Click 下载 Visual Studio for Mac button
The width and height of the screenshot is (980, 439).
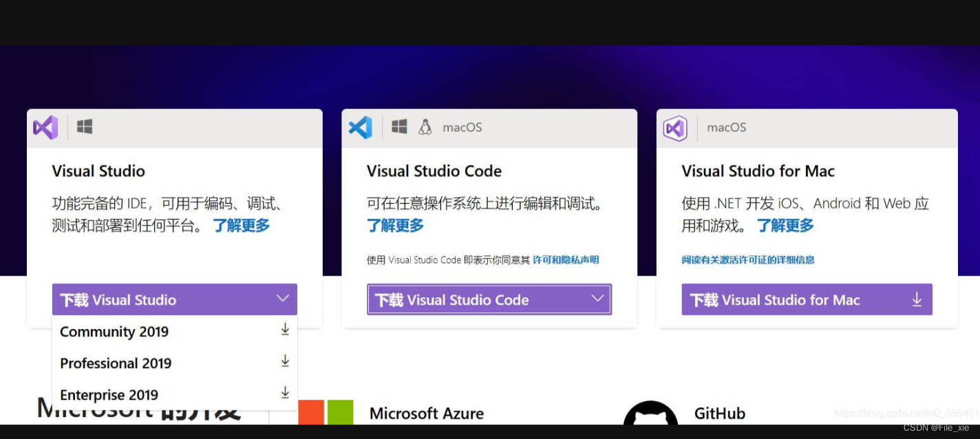(807, 299)
